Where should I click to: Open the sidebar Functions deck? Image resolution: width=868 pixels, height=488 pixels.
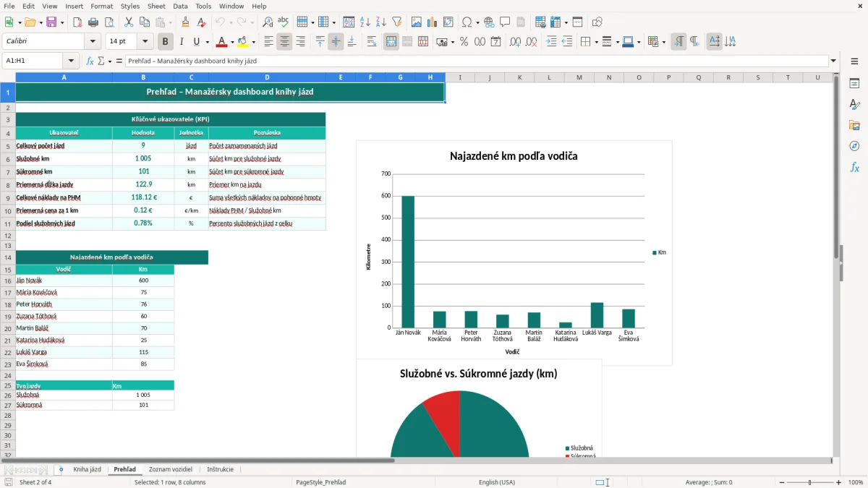854,167
